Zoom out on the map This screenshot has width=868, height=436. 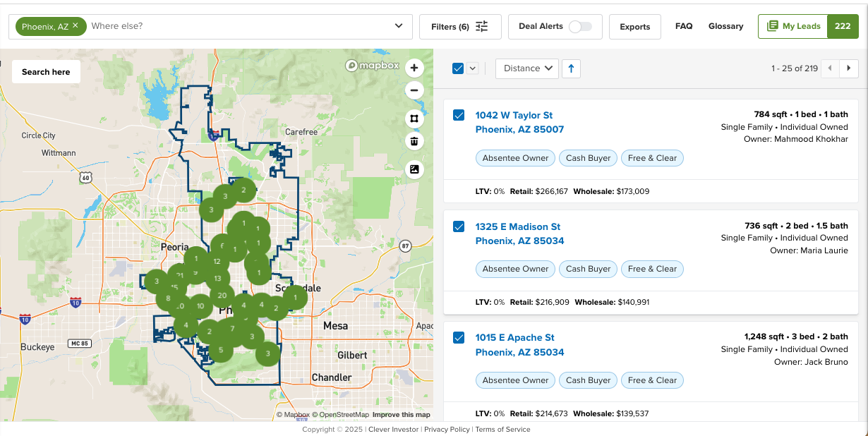click(414, 90)
